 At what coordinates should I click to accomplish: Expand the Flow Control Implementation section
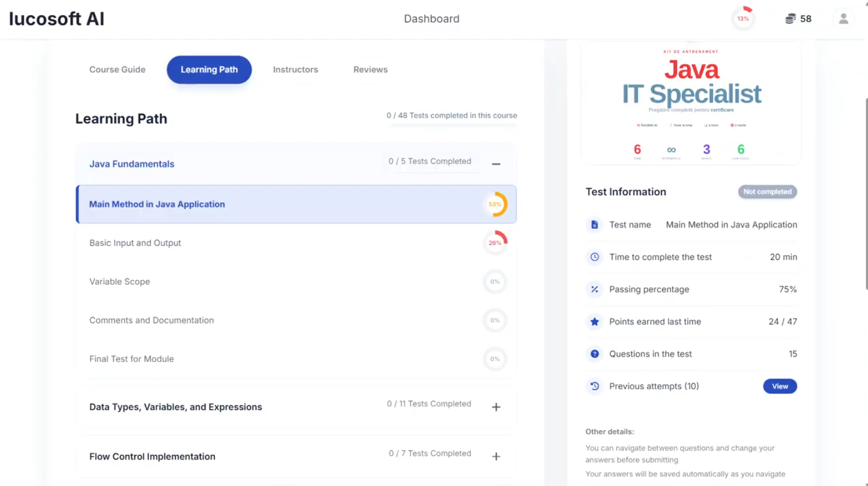click(x=496, y=457)
